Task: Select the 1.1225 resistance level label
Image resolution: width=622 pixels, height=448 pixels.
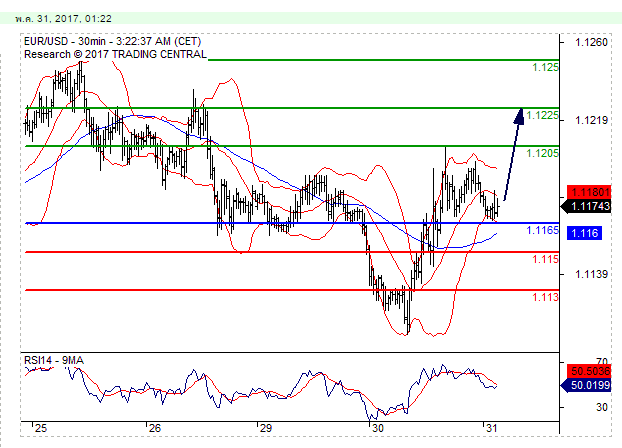Action: (541, 115)
